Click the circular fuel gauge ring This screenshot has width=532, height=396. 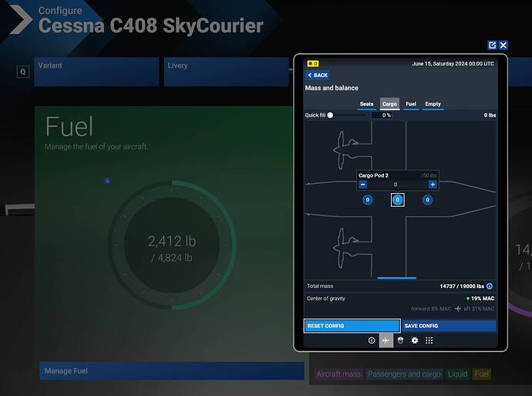point(172,245)
